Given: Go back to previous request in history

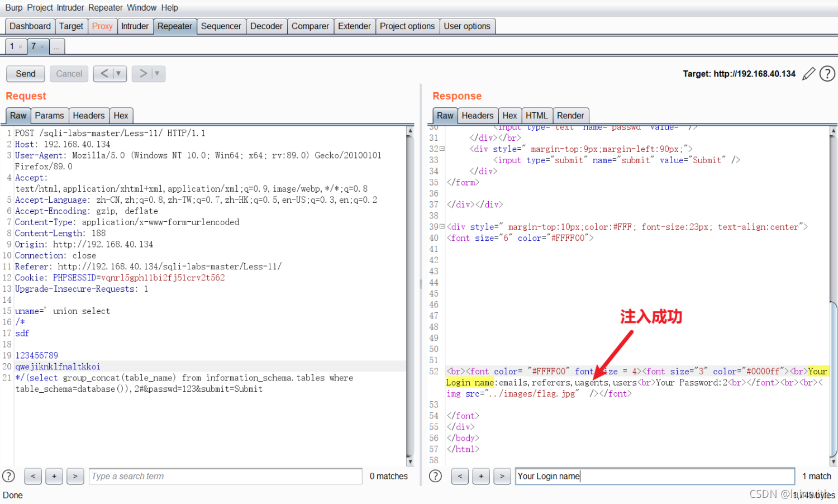Looking at the screenshot, I should point(104,73).
